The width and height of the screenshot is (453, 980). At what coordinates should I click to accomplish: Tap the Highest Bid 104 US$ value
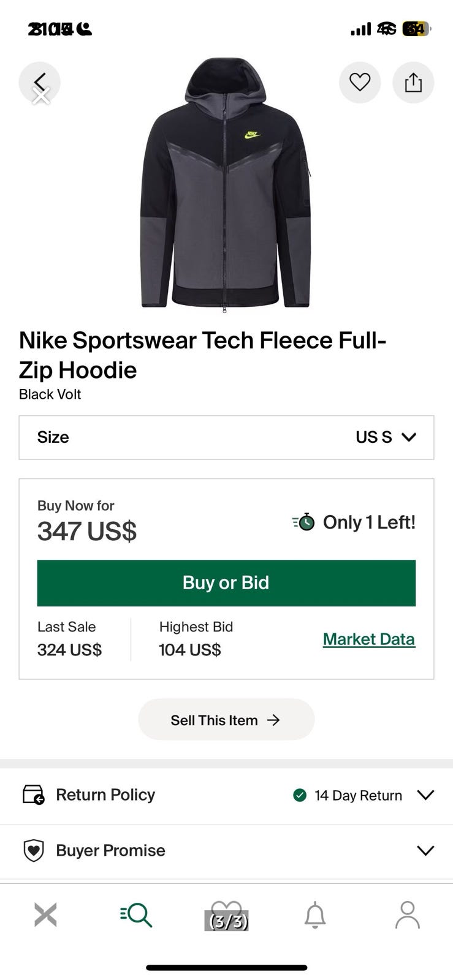(x=189, y=650)
